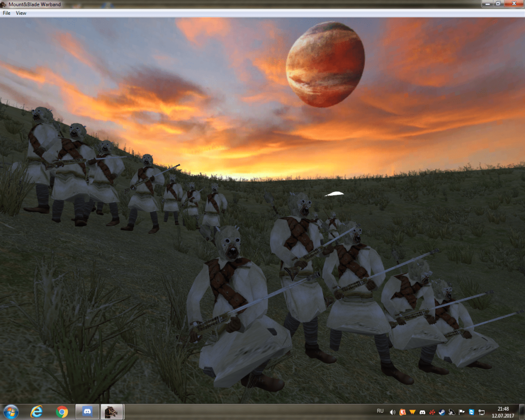525x420 pixels.
Task: Open Google Chrome from the taskbar
Action: coord(62,412)
